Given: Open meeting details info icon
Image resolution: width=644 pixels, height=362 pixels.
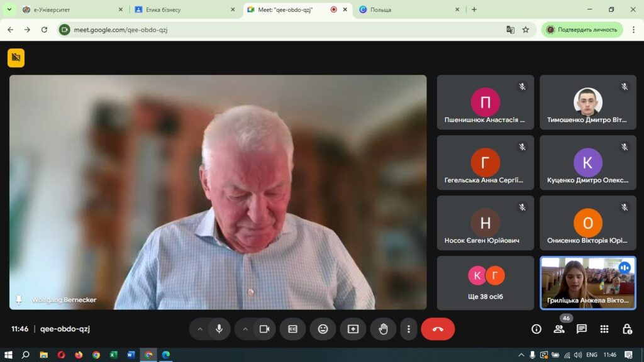Looking at the screenshot, I should tap(536, 329).
